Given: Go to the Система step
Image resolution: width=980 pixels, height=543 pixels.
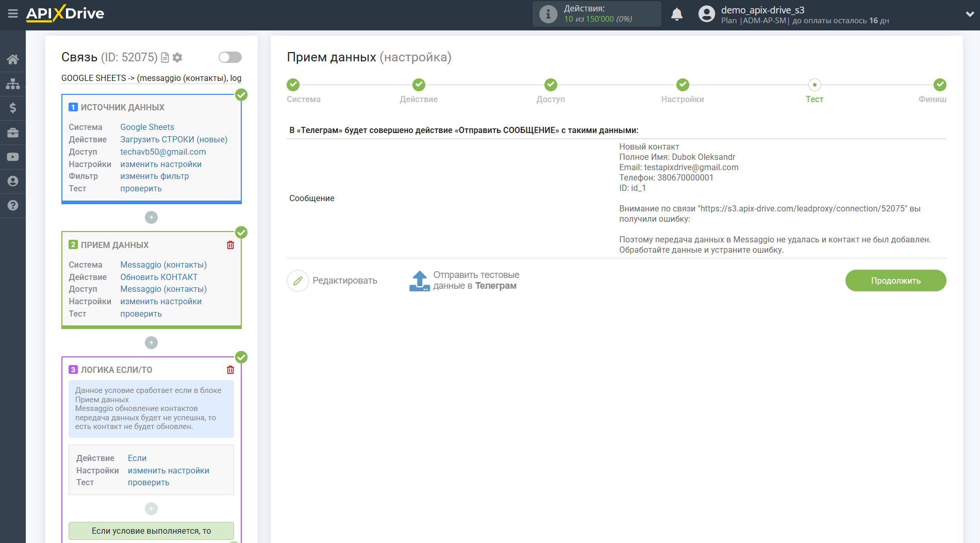Looking at the screenshot, I should tap(293, 85).
